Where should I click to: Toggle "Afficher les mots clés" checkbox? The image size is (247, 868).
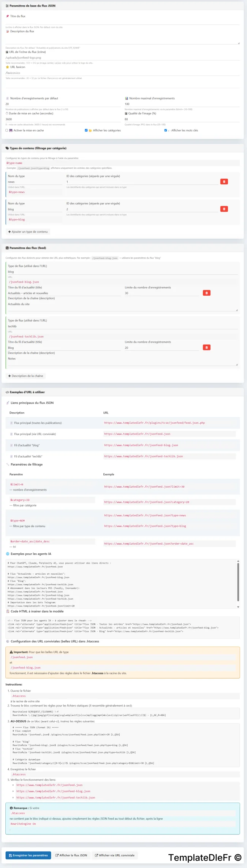tap(166, 130)
